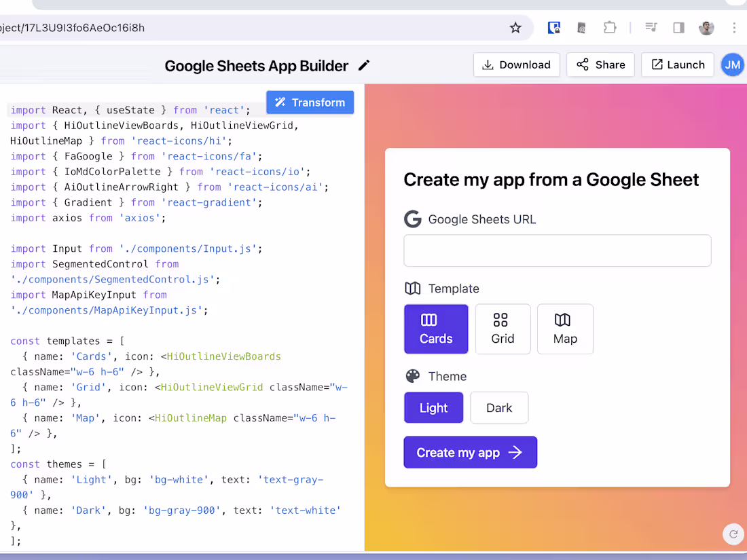This screenshot has height=560, width=747.
Task: Open the Share dialog
Action: [600, 64]
